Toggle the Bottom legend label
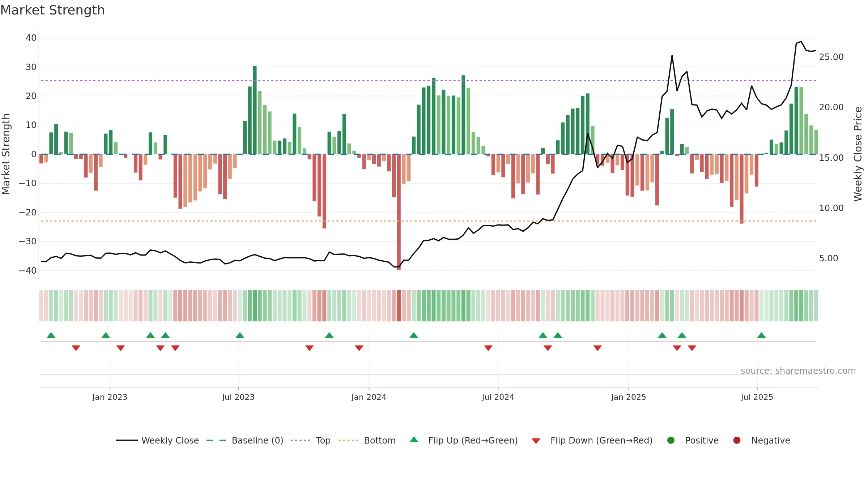The image size is (868, 488). pos(380,441)
